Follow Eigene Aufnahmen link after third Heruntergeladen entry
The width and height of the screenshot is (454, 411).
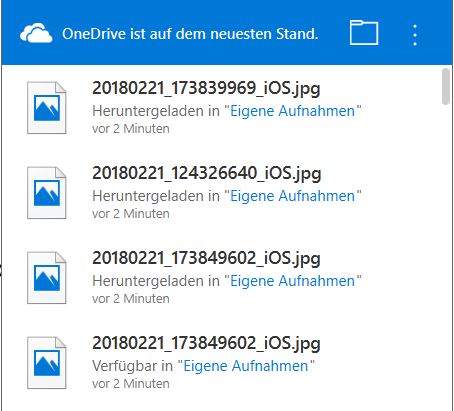click(x=292, y=281)
